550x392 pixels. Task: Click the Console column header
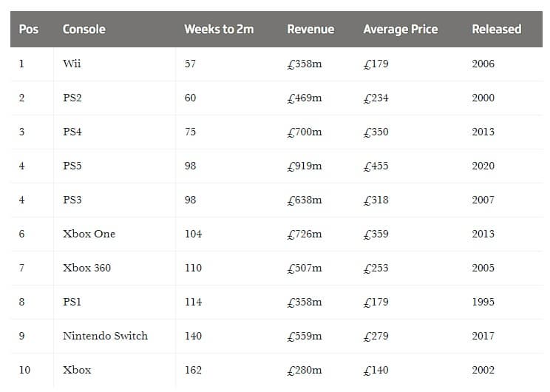pyautogui.click(x=84, y=30)
